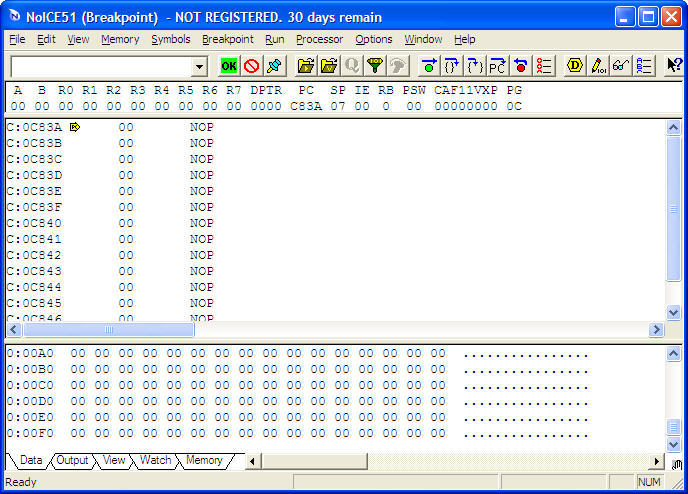Open the Help menu
The width and height of the screenshot is (688, 494).
pos(465,39)
